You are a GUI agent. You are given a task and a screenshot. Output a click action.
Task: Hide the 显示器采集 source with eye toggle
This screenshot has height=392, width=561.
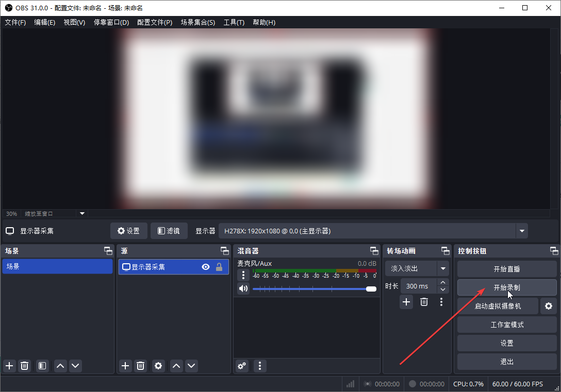click(205, 267)
